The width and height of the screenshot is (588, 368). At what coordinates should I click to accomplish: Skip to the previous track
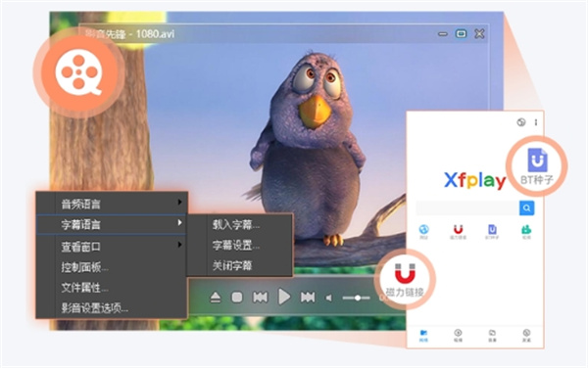pos(261,298)
